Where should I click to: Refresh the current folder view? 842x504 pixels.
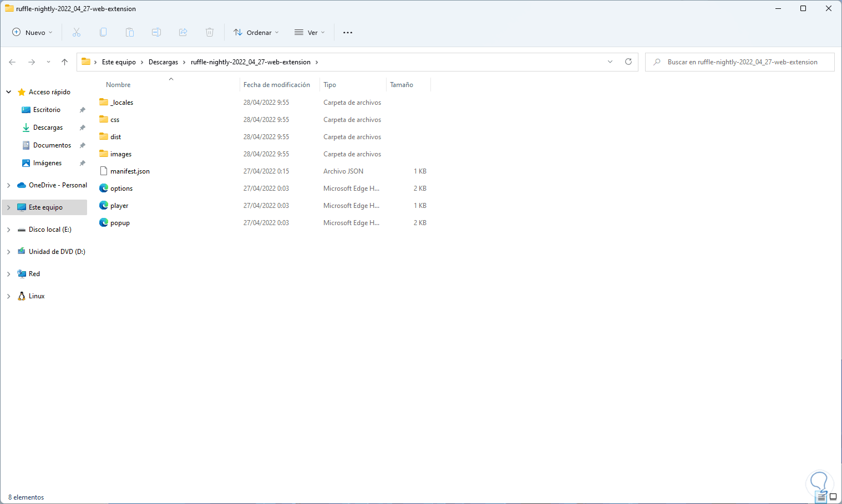click(x=628, y=62)
